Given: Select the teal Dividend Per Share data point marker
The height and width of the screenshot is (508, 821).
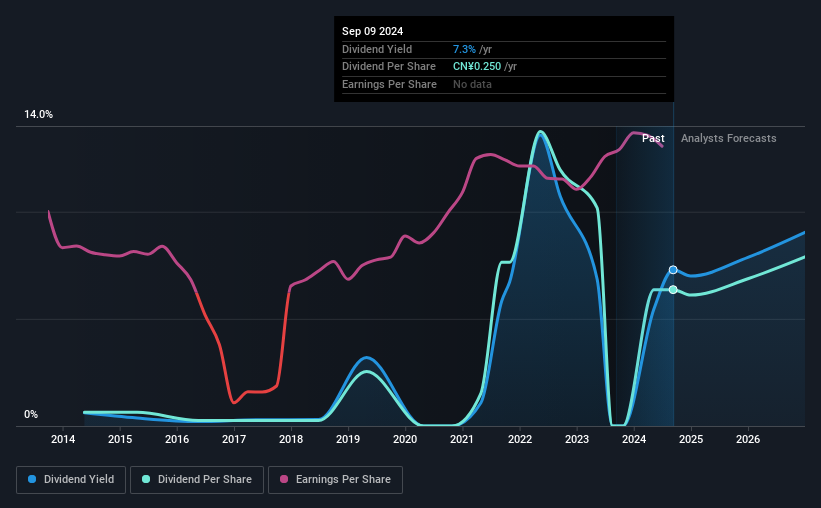Looking at the screenshot, I should click(673, 290).
